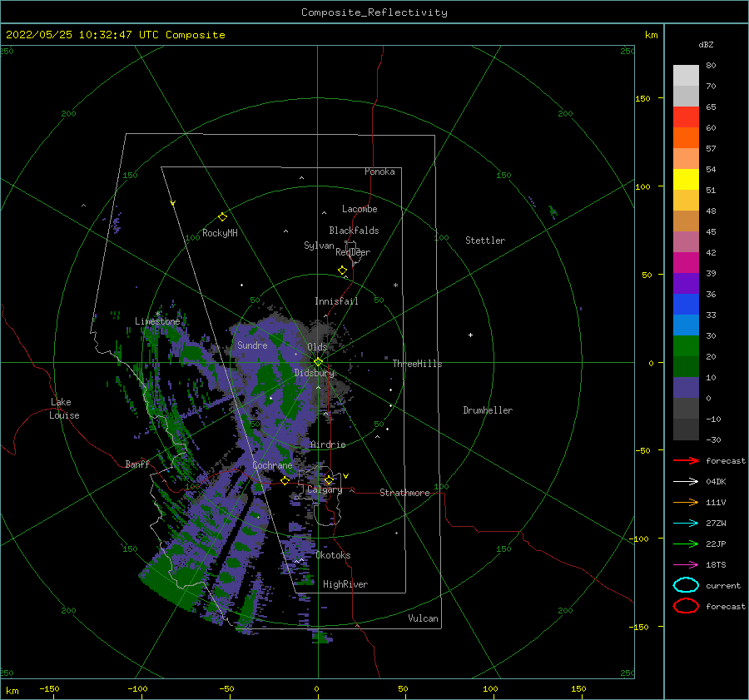Click the Blackfalds label

(x=354, y=231)
